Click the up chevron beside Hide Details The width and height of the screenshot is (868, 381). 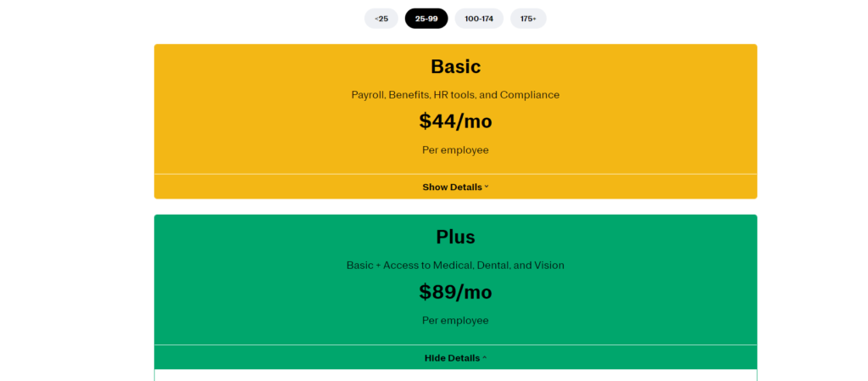485,358
